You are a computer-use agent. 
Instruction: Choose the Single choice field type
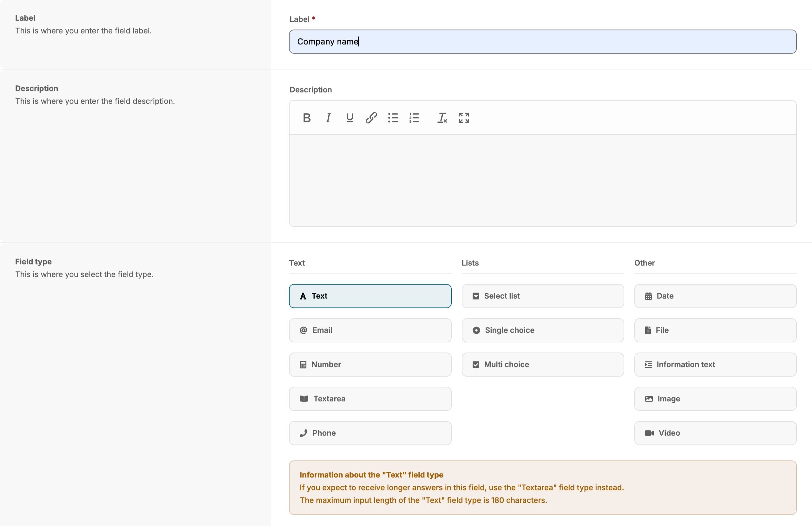[x=542, y=330]
